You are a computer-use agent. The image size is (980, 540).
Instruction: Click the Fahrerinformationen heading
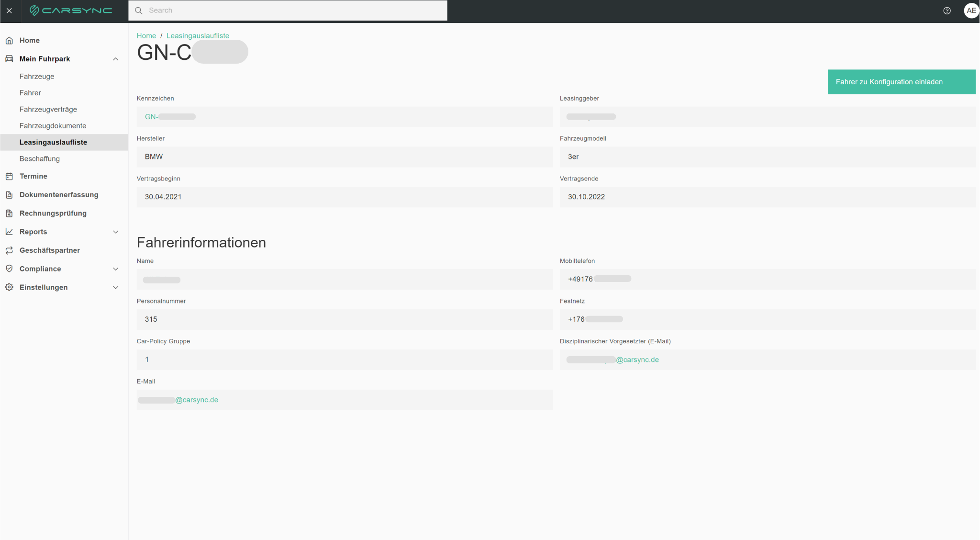click(x=201, y=243)
